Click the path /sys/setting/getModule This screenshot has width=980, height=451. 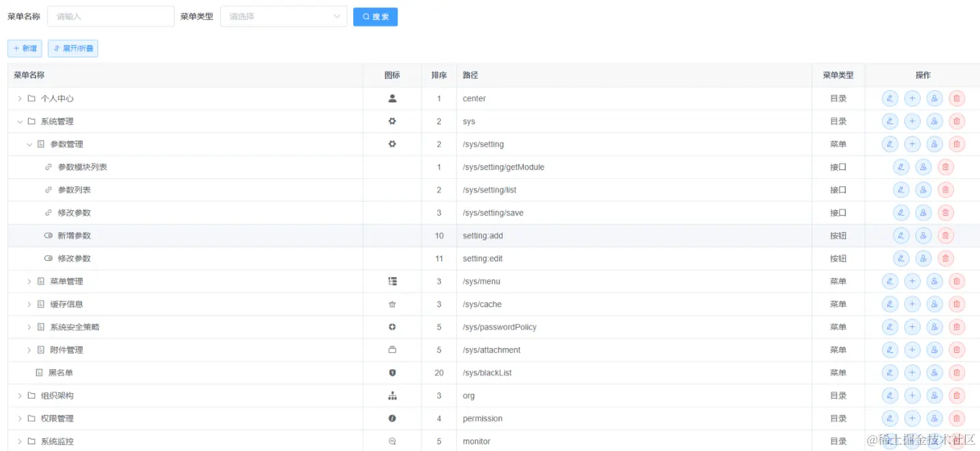point(503,167)
